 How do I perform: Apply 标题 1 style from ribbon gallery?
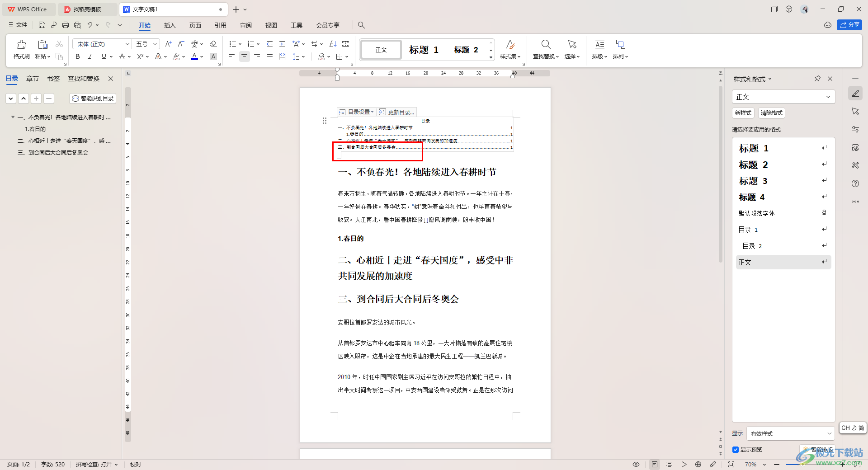coord(424,50)
